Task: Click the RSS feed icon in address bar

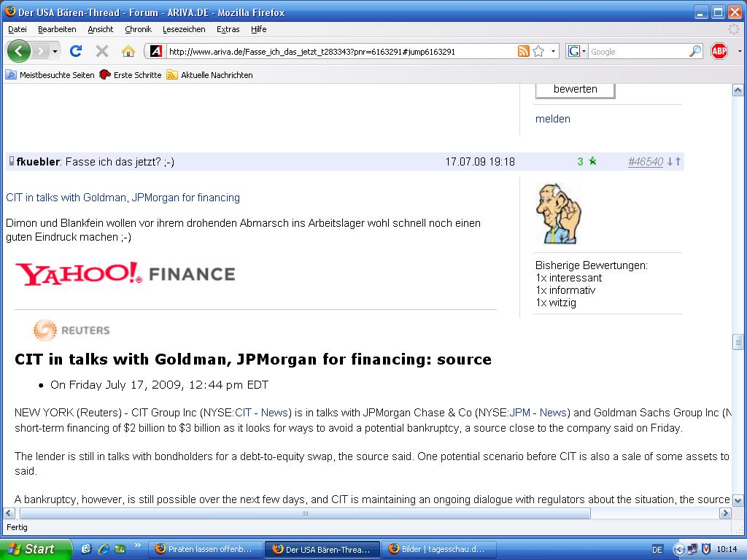Action: click(x=524, y=51)
